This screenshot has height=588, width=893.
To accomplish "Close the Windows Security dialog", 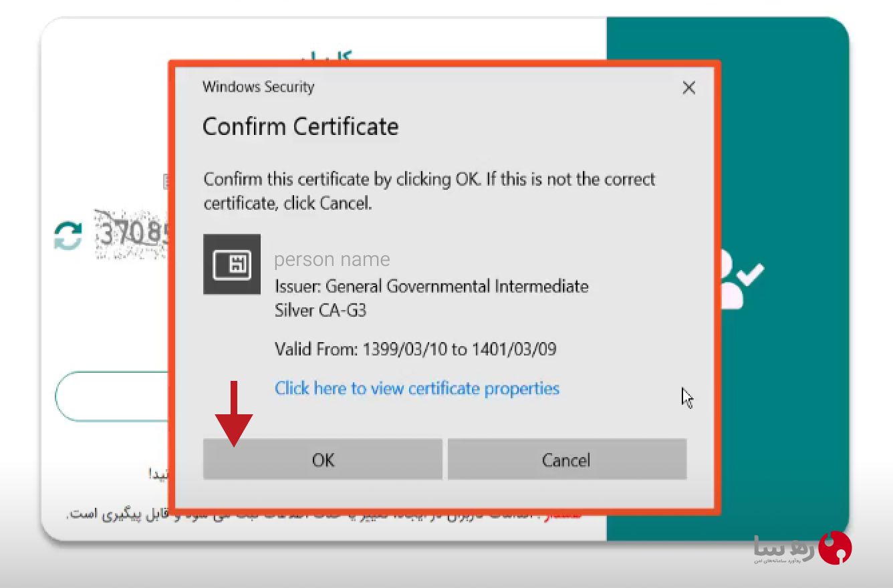I will [688, 88].
